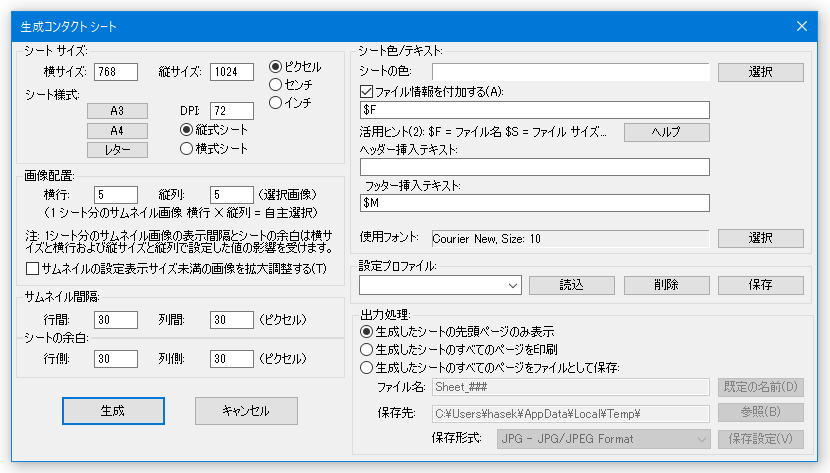Open the 設定プロファイル dropdown
Screen dimensions: 830x473
click(440, 285)
